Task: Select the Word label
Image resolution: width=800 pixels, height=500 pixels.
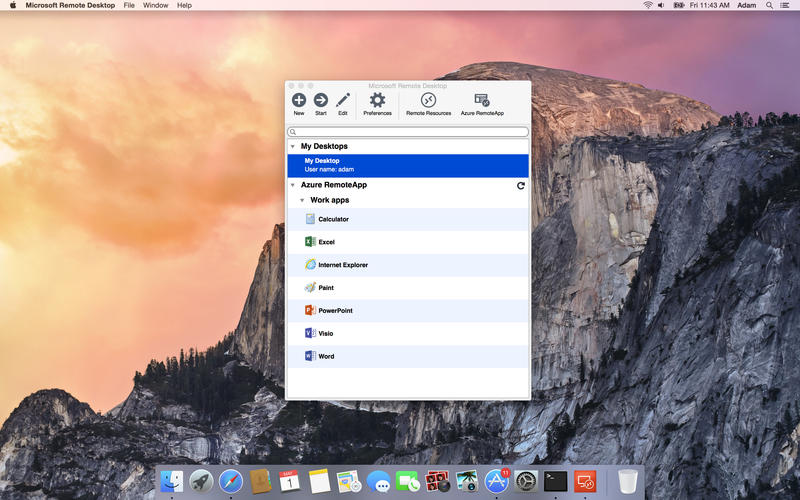Action: (326, 356)
